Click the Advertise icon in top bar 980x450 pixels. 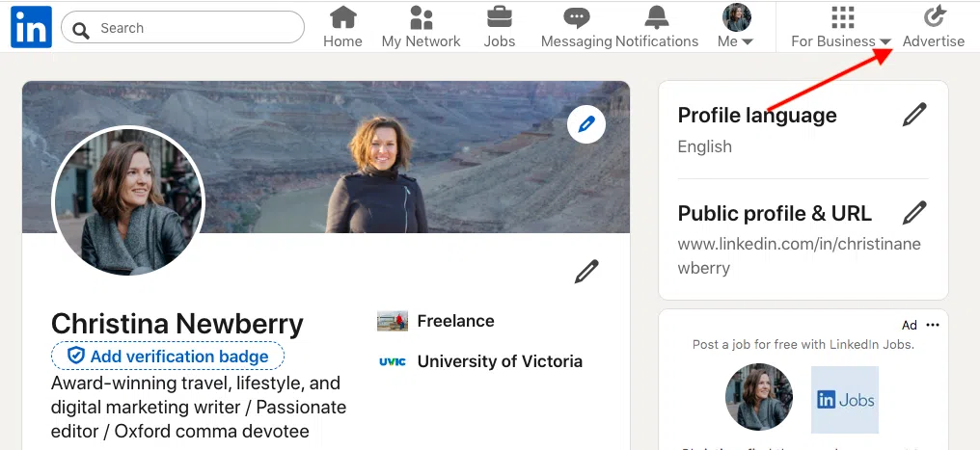tap(933, 18)
